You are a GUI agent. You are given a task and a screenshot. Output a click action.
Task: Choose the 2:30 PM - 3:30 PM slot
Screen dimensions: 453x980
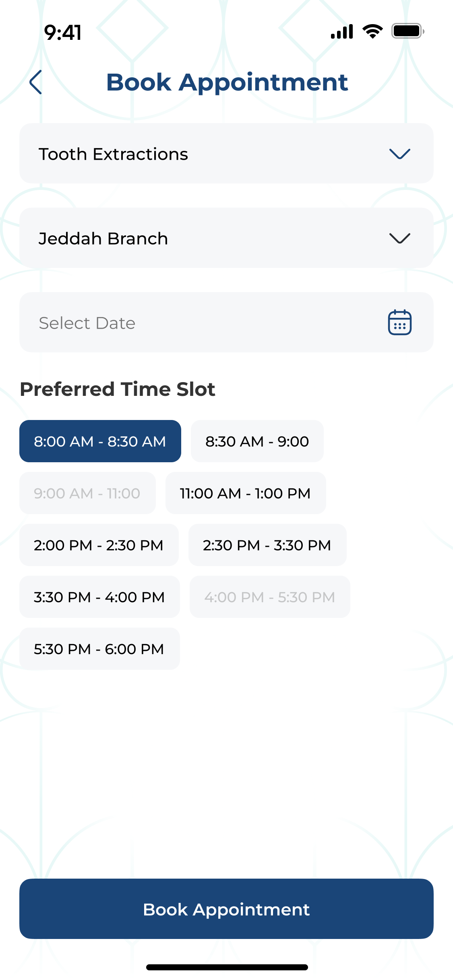[267, 545]
